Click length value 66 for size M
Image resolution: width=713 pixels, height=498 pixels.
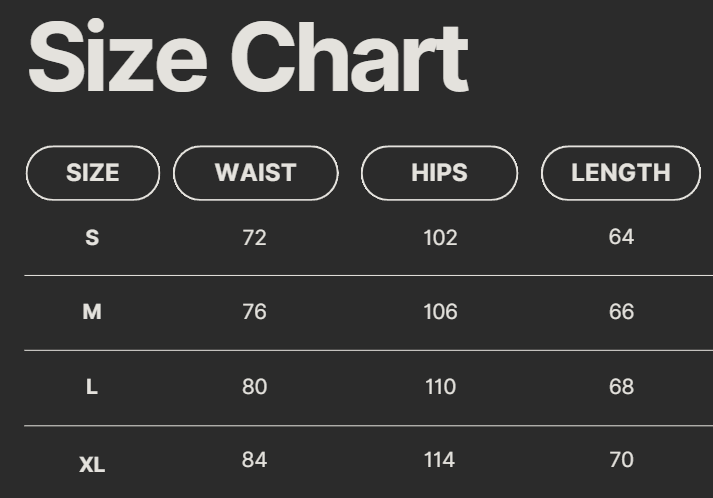621,312
